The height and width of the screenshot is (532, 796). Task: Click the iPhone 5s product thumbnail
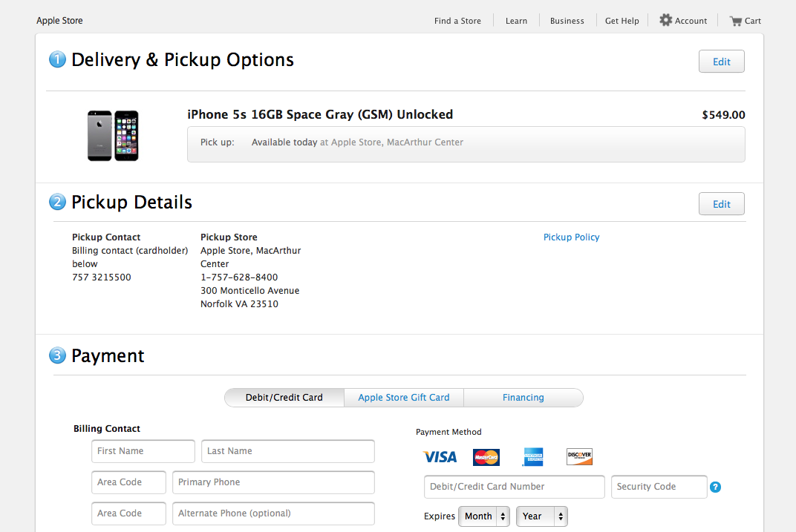(113, 136)
